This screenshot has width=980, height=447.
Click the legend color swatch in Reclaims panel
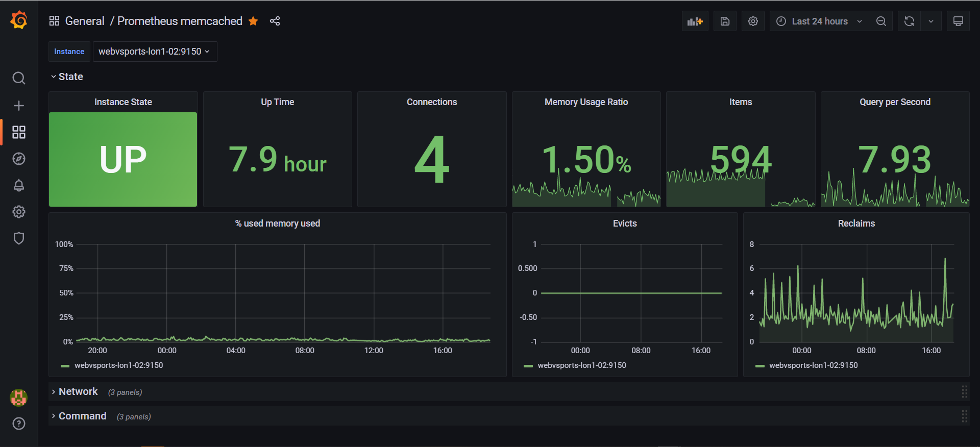760,366
